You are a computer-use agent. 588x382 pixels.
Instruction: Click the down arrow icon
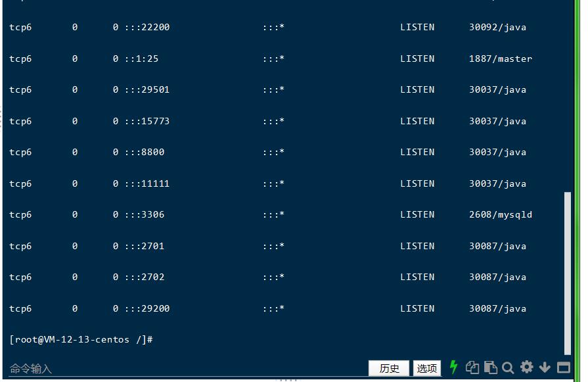pos(545,368)
